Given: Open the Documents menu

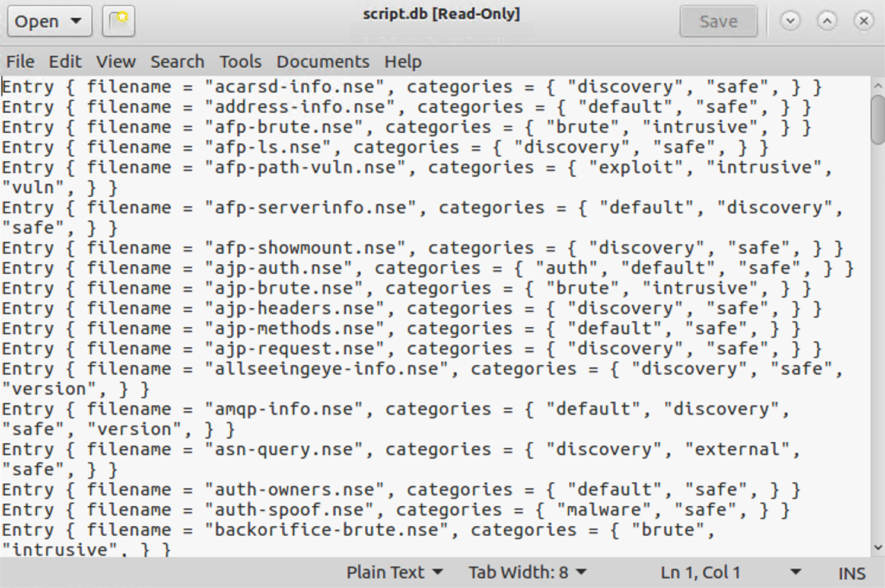Looking at the screenshot, I should (323, 61).
